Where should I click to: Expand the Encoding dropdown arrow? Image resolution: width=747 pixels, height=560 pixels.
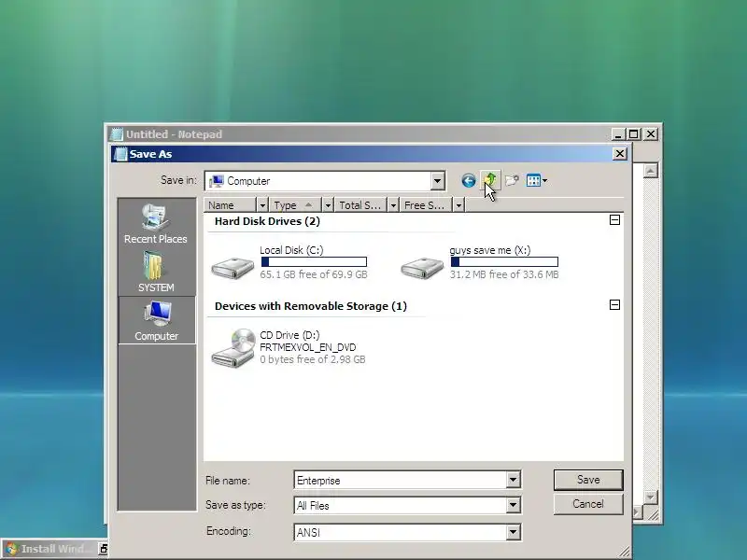click(513, 532)
